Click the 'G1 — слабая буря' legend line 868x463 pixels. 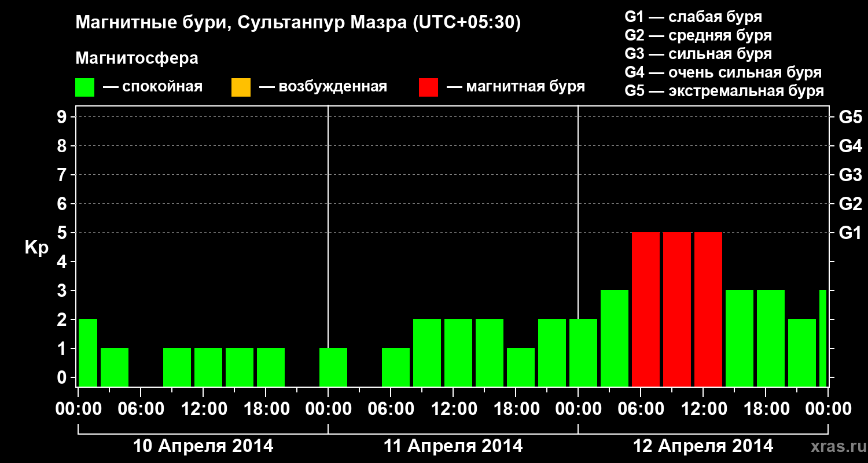coord(693,17)
